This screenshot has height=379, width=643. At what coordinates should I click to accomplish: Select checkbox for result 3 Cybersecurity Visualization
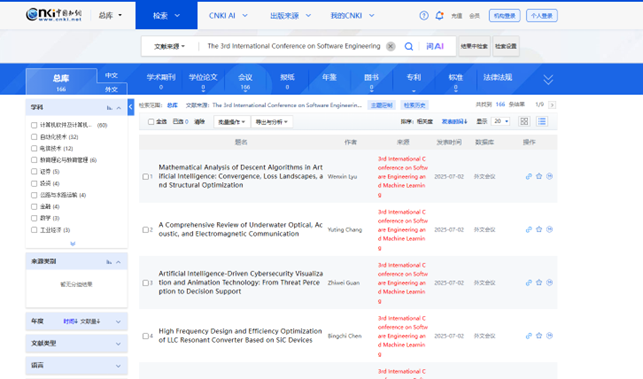coord(145,283)
